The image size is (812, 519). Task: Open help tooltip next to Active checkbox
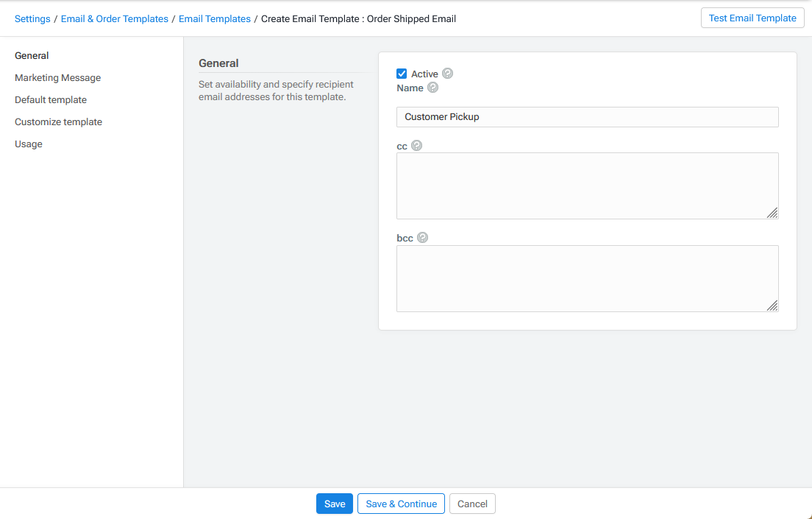click(449, 74)
